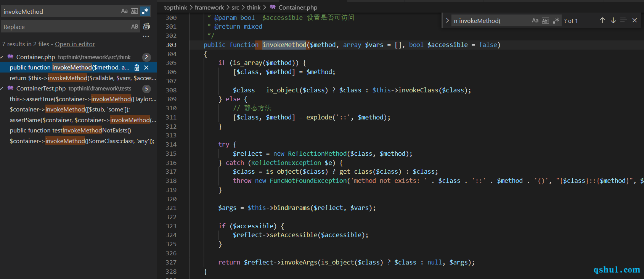Dismiss the 'public function invokeMethod' search result

(x=146, y=68)
